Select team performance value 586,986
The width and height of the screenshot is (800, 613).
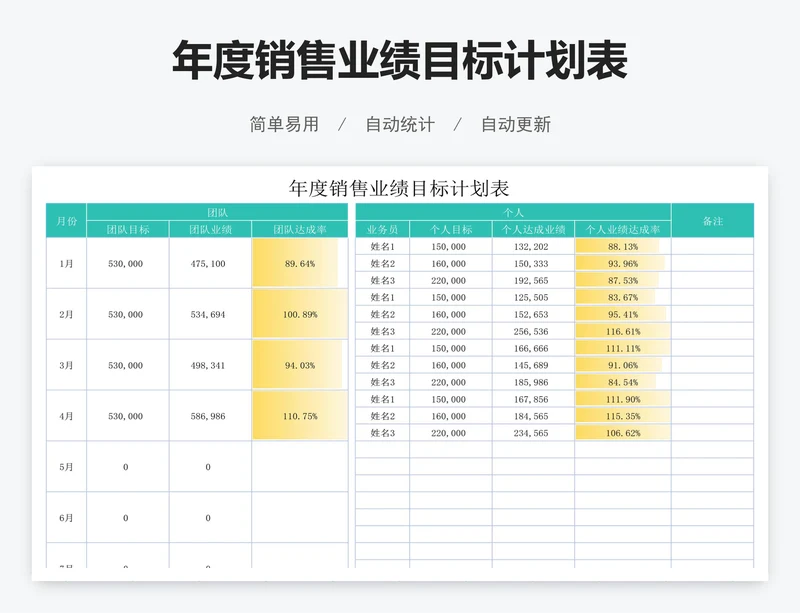[208, 416]
